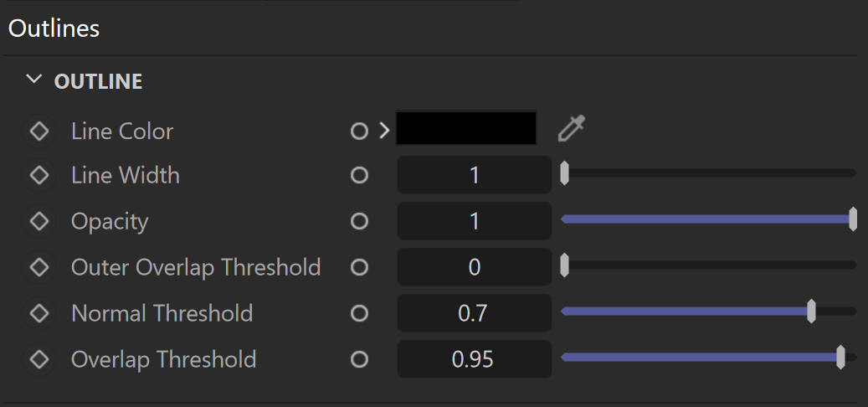Screen dimensions: 868x407
Task: Expand the Line Color details arrow
Action: point(384,131)
